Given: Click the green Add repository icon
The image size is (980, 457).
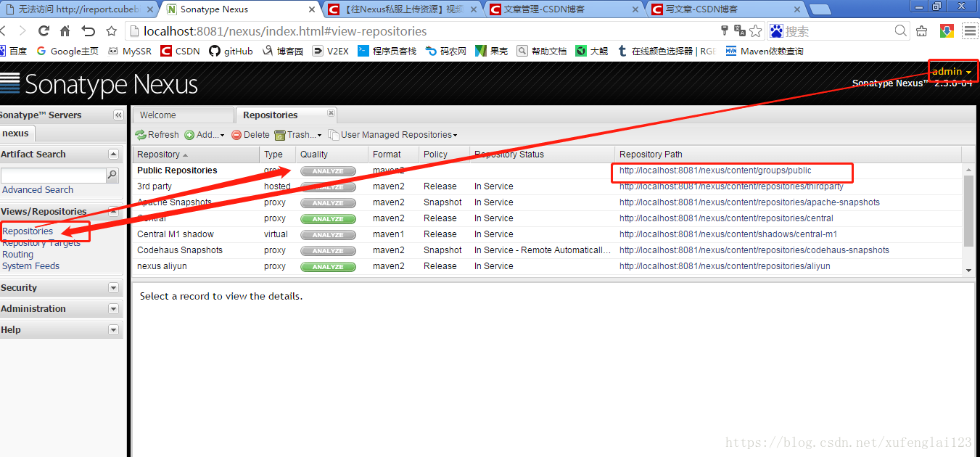Looking at the screenshot, I should coord(189,135).
